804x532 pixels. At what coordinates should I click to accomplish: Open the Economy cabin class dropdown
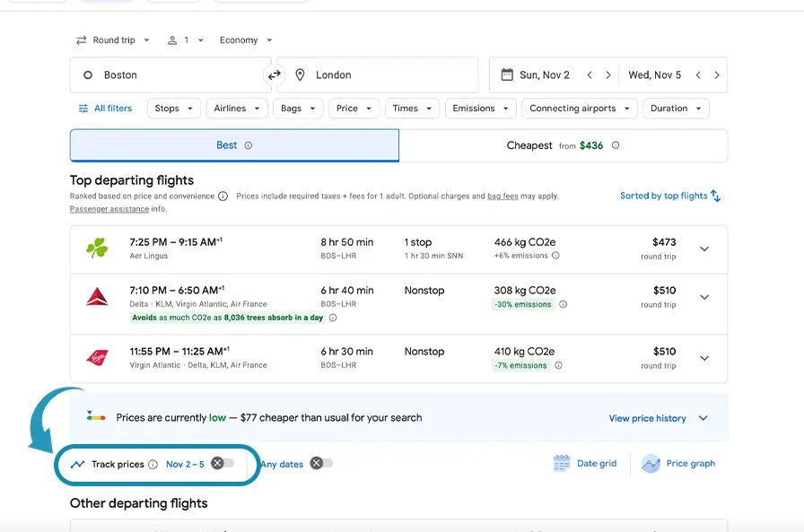click(x=242, y=39)
